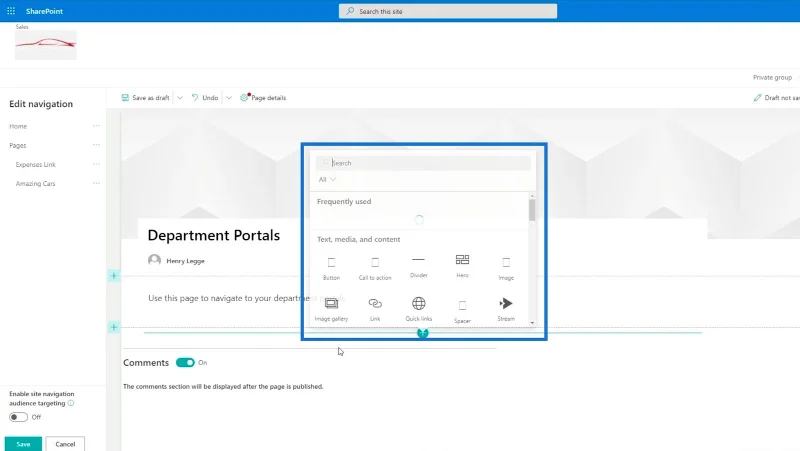Open the ellipsis menu for Home
Image resolution: width=800 pixels, height=451 pixels.
tap(96, 126)
